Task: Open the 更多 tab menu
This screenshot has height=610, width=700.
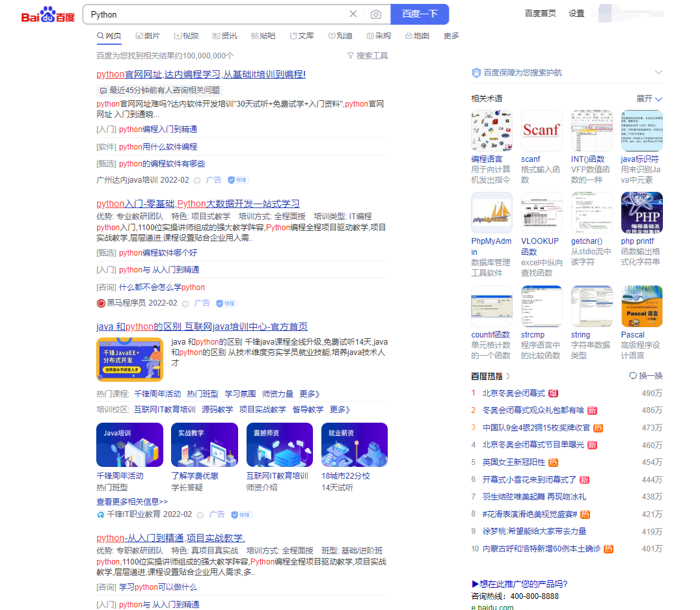Action: [x=451, y=36]
